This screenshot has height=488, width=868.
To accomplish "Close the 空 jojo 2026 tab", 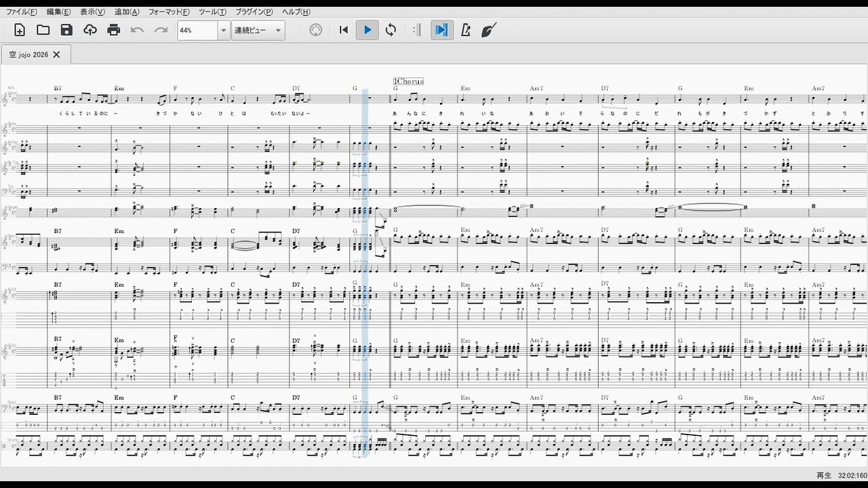I will pos(57,54).
